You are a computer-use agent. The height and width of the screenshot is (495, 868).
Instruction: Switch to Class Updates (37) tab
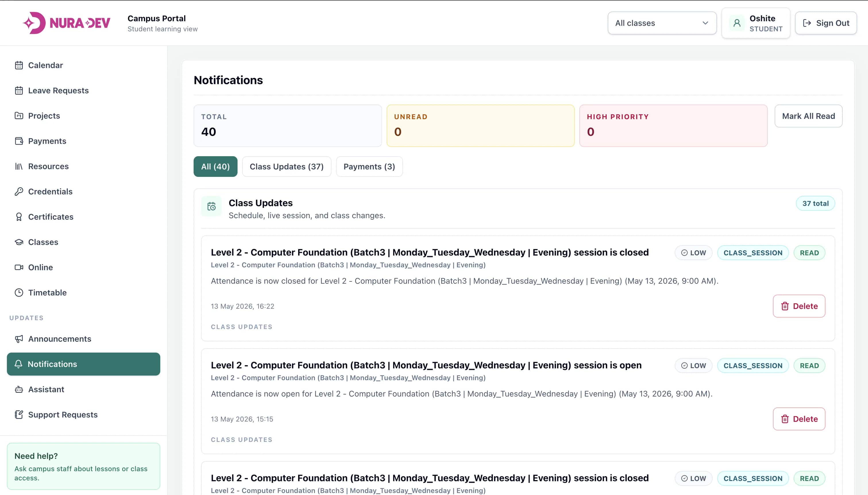pos(287,167)
